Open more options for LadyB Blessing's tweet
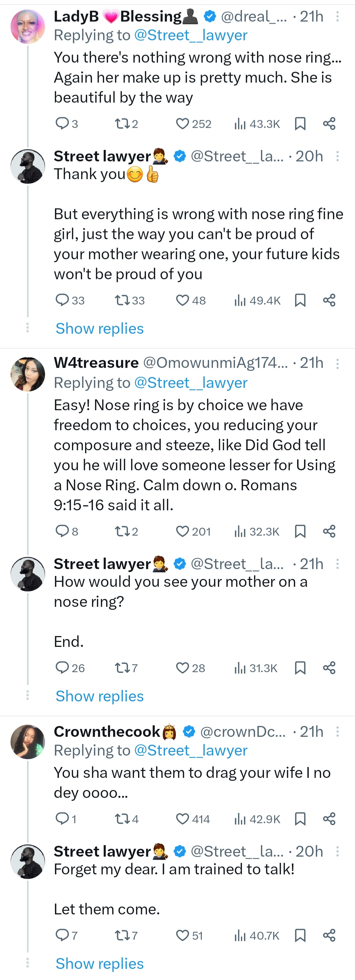The width and height of the screenshot is (355, 980). [337, 16]
